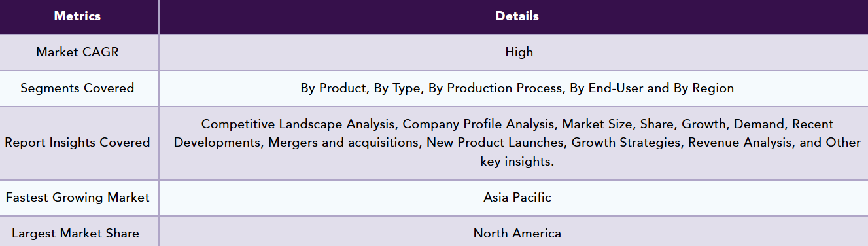Screen dimensions: 868x246
Task: Click the North America cell
Action: [x=517, y=234]
